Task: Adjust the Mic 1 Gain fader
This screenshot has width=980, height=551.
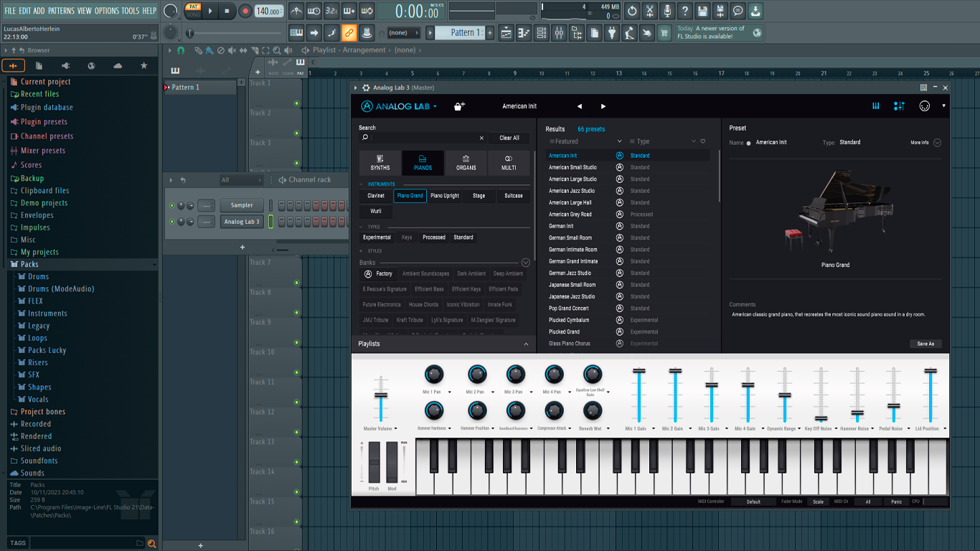Action: (x=639, y=371)
